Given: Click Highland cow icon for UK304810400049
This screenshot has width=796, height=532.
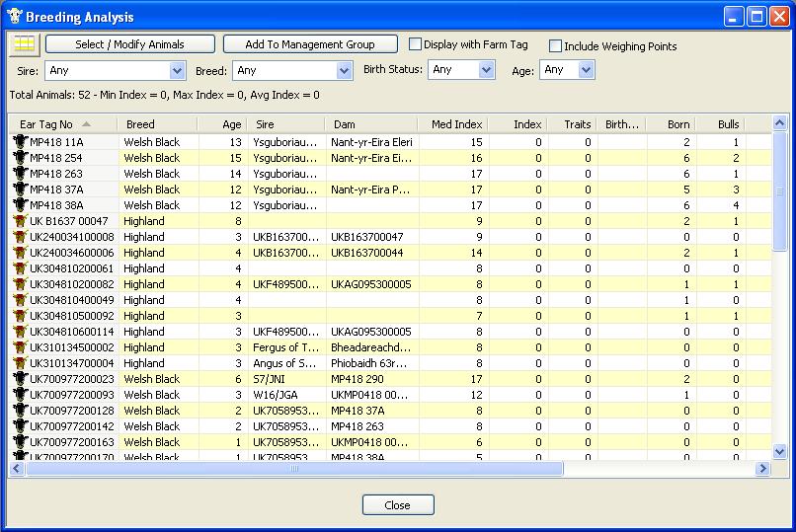Looking at the screenshot, I should click(20, 300).
